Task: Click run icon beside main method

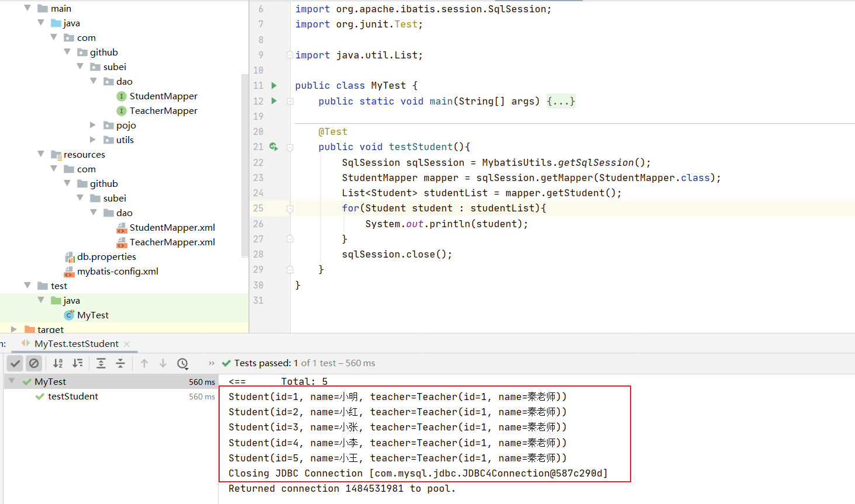Action: 274,101
